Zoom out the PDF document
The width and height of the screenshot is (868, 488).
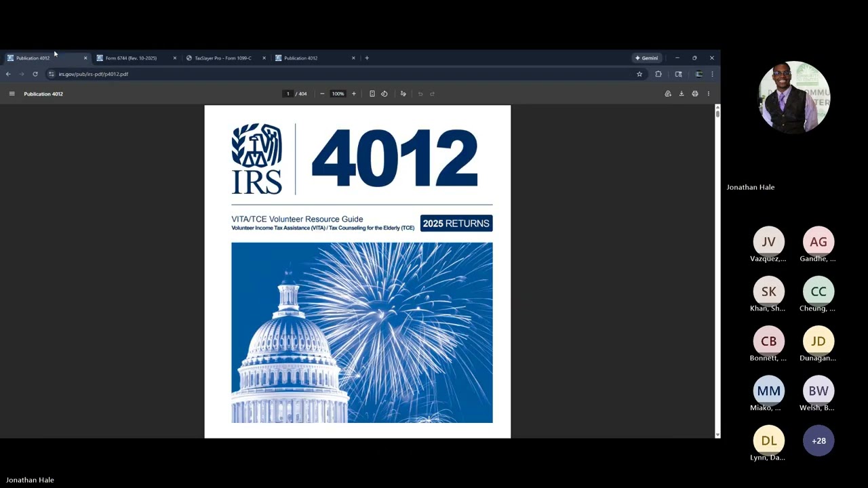tap(322, 94)
